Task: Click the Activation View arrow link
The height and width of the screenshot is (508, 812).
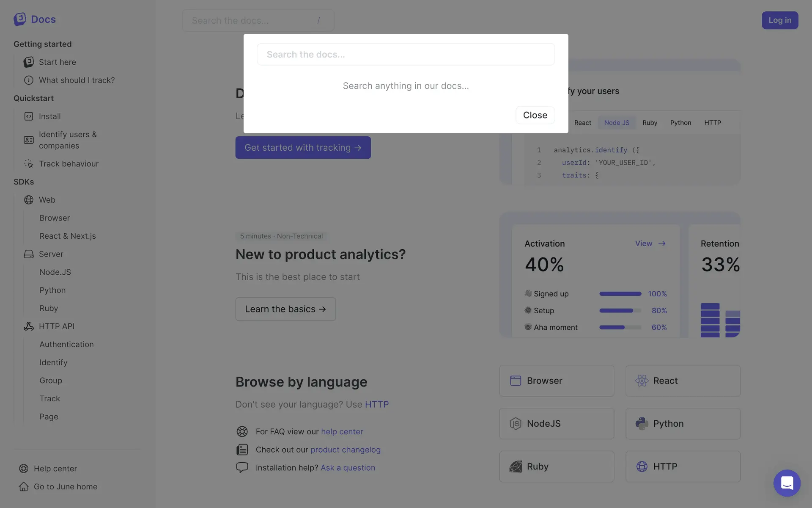Action: click(x=650, y=243)
